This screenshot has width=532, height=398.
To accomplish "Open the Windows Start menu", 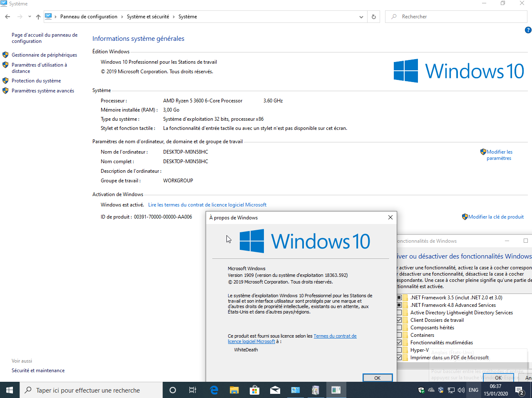I will tap(10, 390).
